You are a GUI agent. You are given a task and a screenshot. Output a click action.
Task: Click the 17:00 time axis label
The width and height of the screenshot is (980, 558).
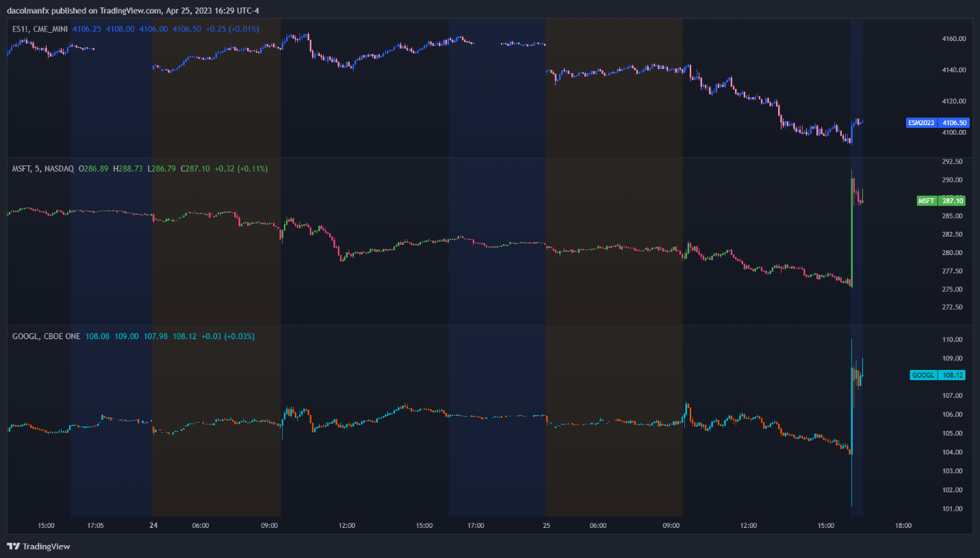tap(476, 526)
